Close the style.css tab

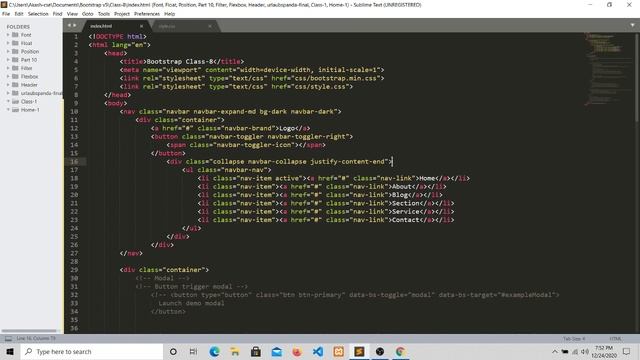pyautogui.click(x=210, y=26)
